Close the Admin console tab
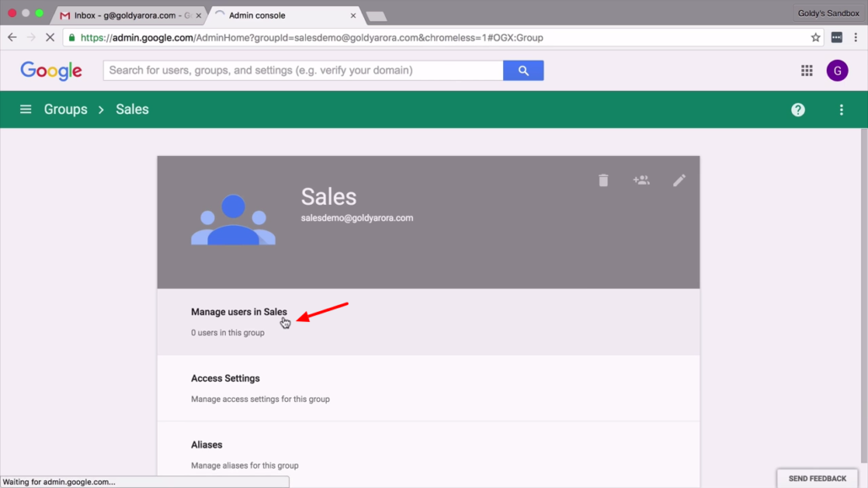The width and height of the screenshot is (868, 488). click(x=353, y=15)
